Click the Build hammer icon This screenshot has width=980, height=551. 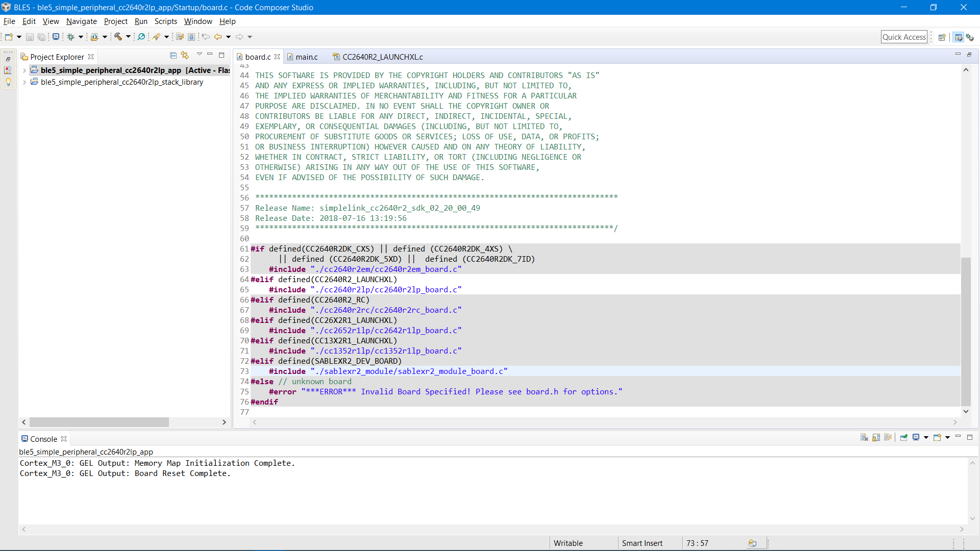point(118,37)
